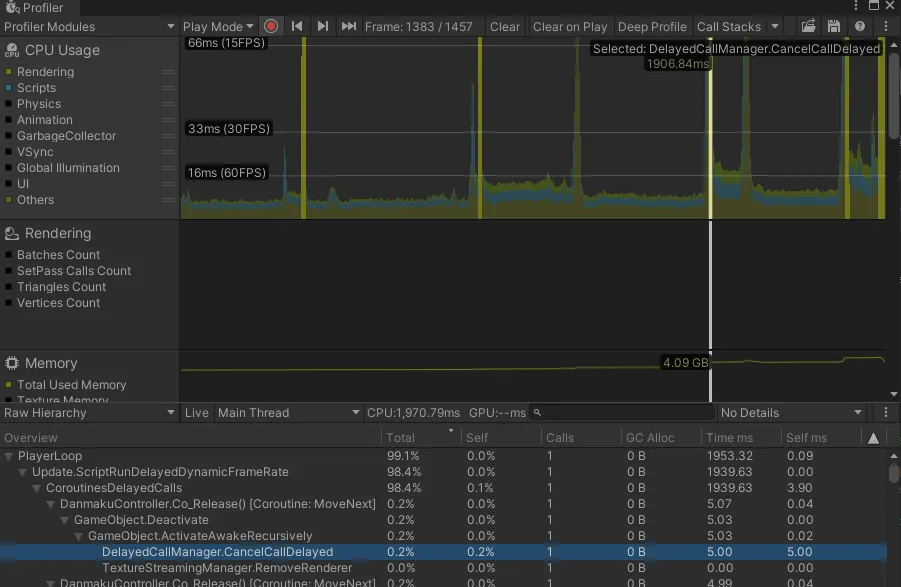Toggle the Live view button

197,413
